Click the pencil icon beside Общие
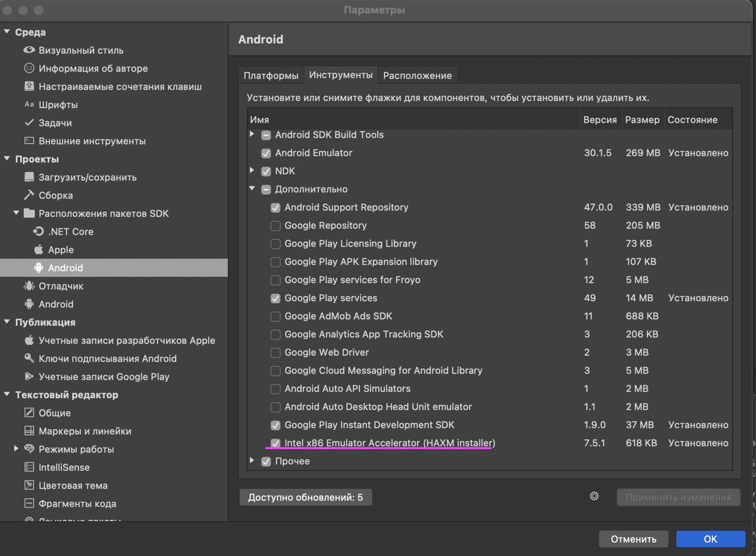Screen dimensions: 756x556 pos(29,413)
